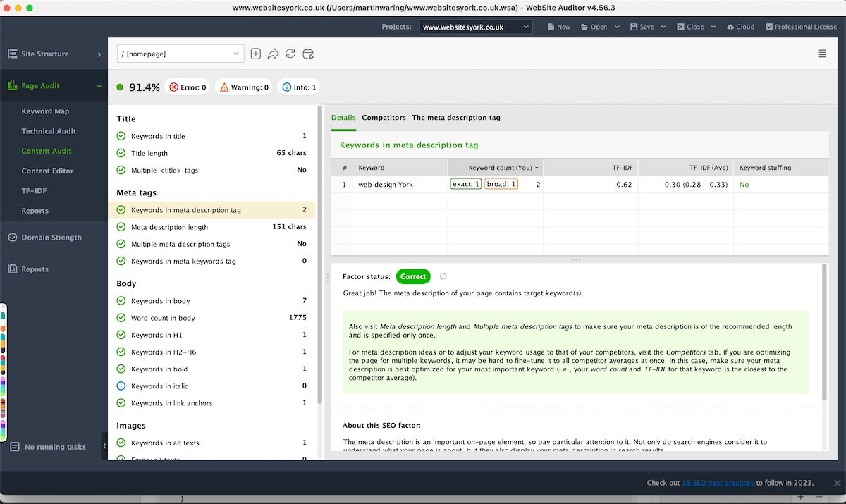Click the info status icon for Keywords in italic
Viewport: 846px width, 504px height.
[x=121, y=386]
